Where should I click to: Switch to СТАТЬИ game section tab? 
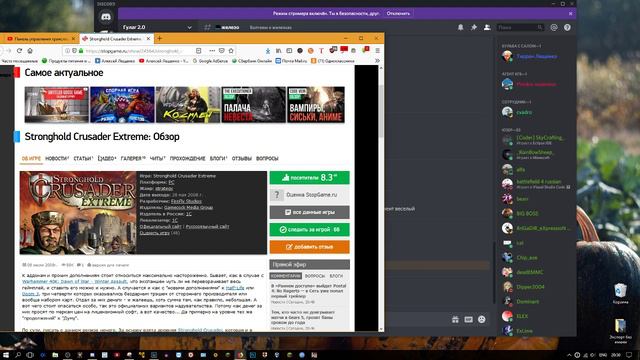[x=83, y=158]
